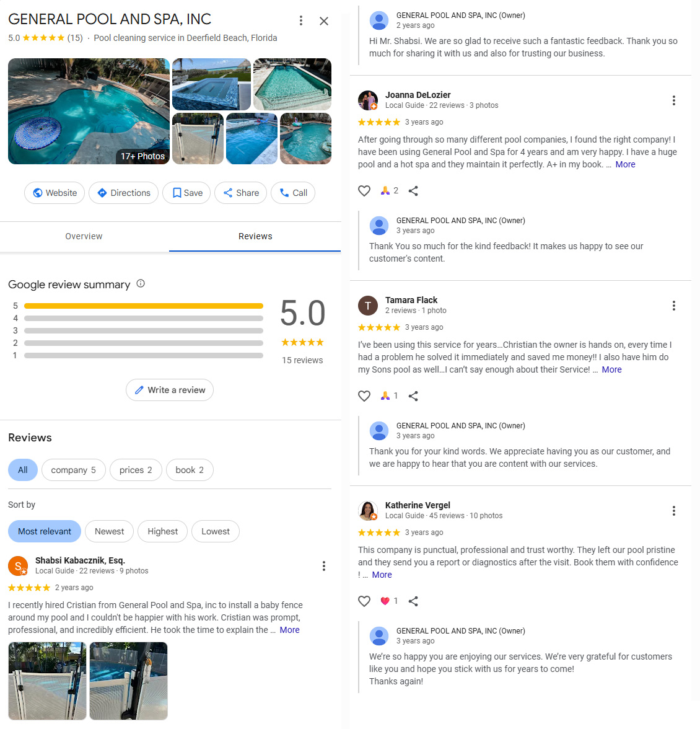Expand Shabsi Kabacznik's review with More
The image size is (700, 729).
pos(289,630)
